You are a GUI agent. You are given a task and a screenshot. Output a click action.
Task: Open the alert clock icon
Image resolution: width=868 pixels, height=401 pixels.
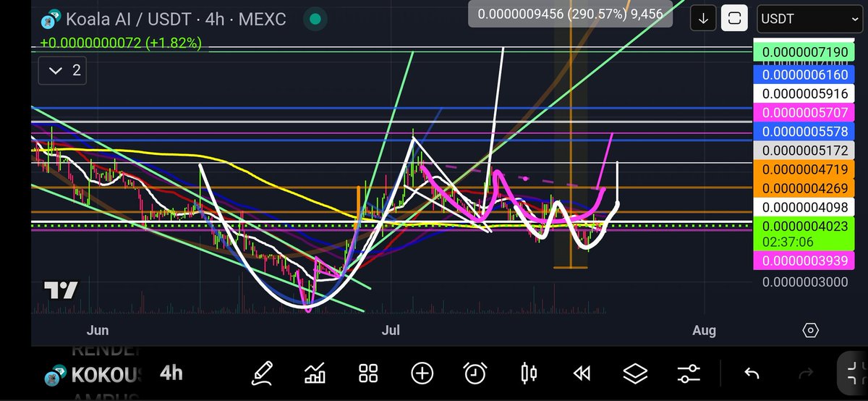pos(475,373)
